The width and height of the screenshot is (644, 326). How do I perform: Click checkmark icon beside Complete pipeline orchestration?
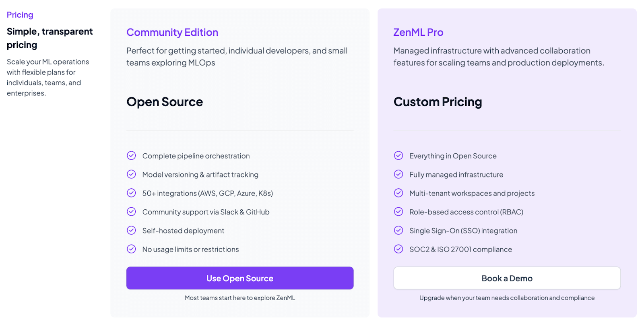point(131,156)
